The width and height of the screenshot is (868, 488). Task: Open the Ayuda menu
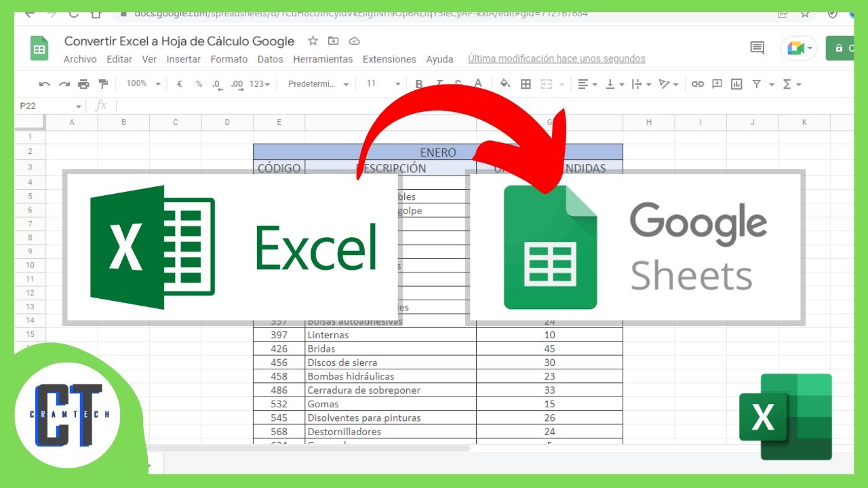pyautogui.click(x=439, y=60)
